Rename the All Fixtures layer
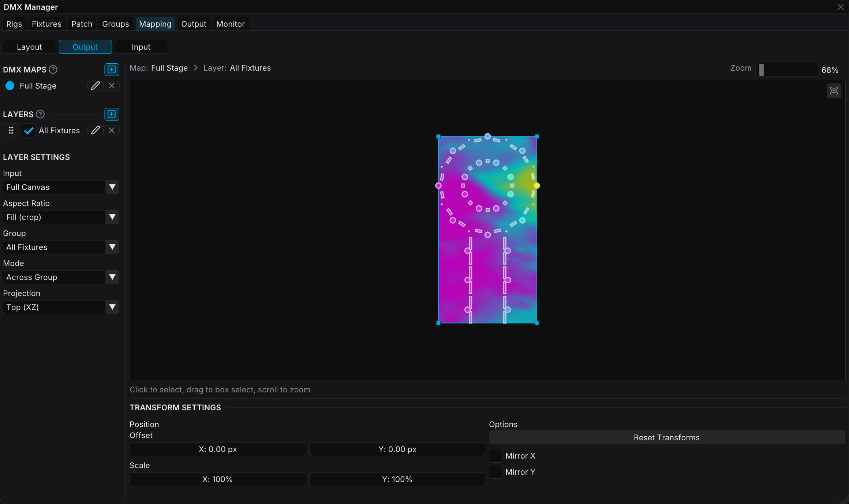This screenshot has height=504, width=849. pos(95,130)
